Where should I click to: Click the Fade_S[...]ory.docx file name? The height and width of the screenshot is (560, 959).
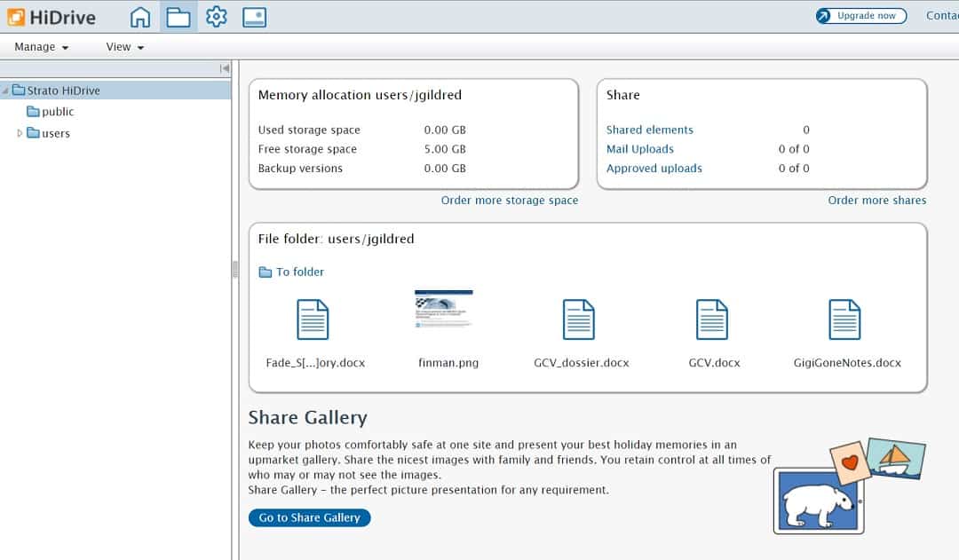point(315,362)
